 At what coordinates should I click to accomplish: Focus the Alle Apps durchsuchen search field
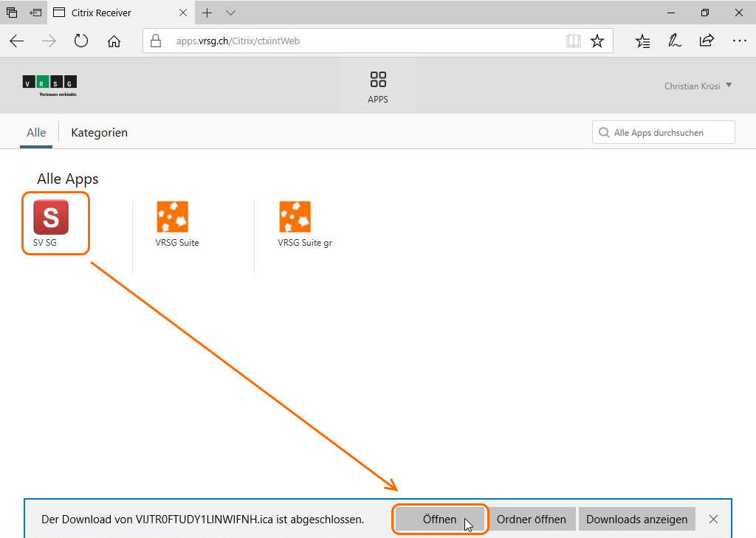tap(668, 133)
